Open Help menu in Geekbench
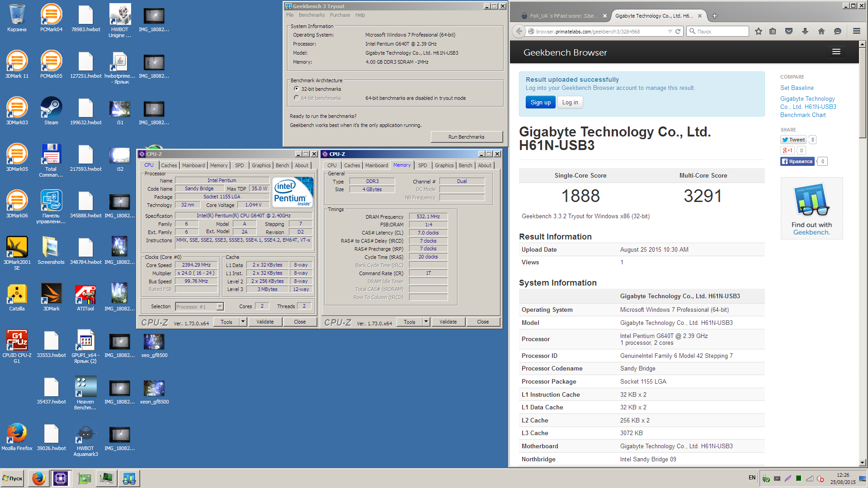 [360, 15]
